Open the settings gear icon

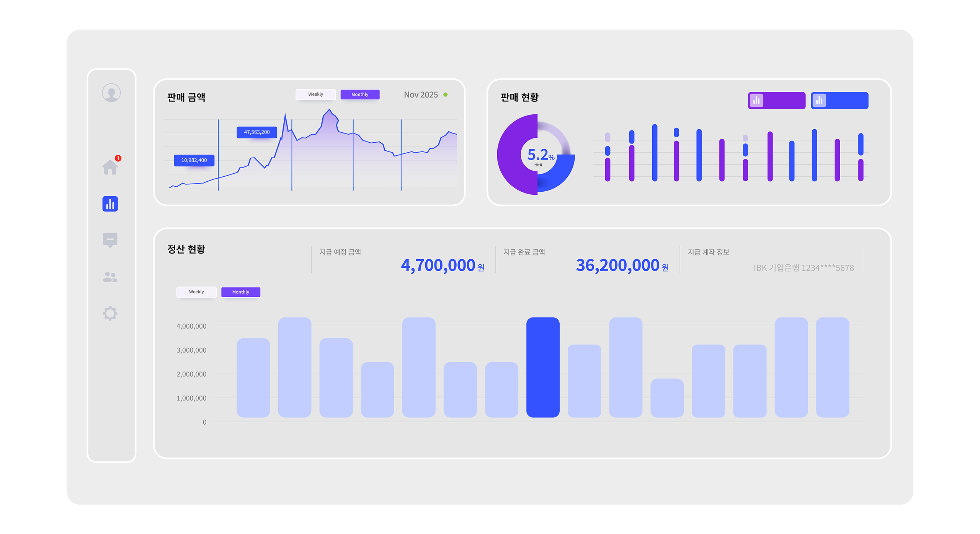pyautogui.click(x=110, y=313)
